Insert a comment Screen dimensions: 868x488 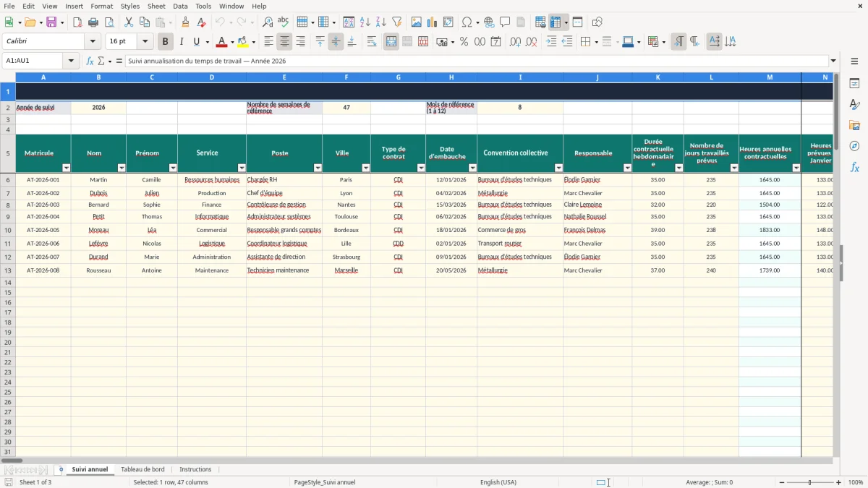point(506,22)
